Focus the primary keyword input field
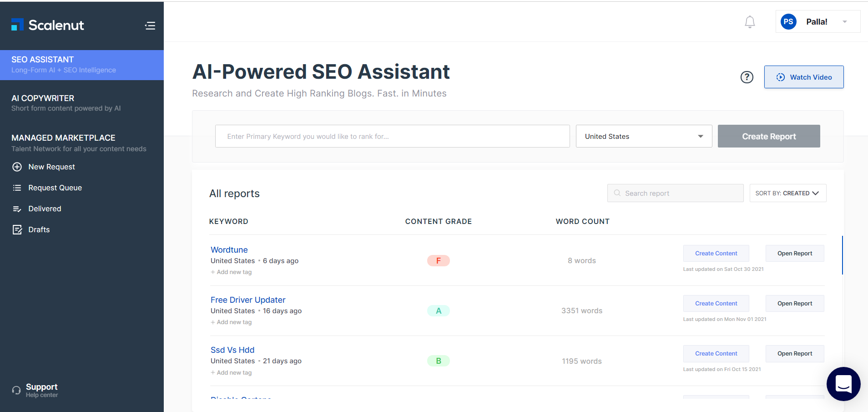The image size is (868, 412). [x=392, y=136]
